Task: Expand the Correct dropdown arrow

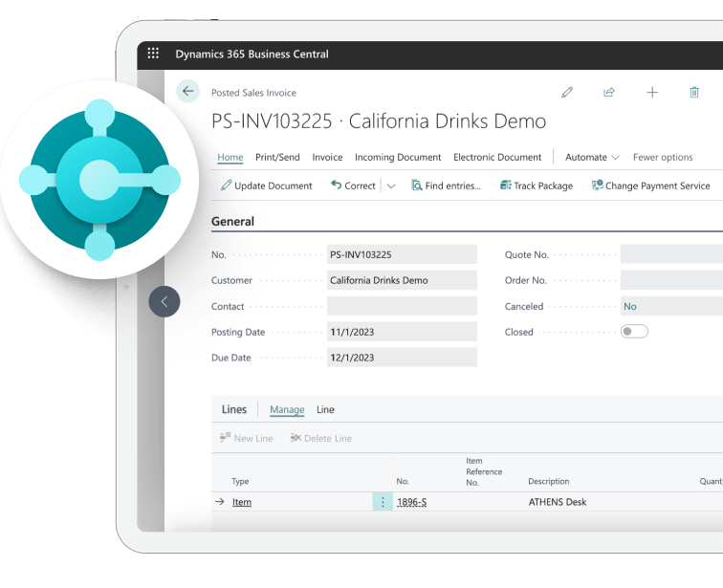Action: point(391,186)
